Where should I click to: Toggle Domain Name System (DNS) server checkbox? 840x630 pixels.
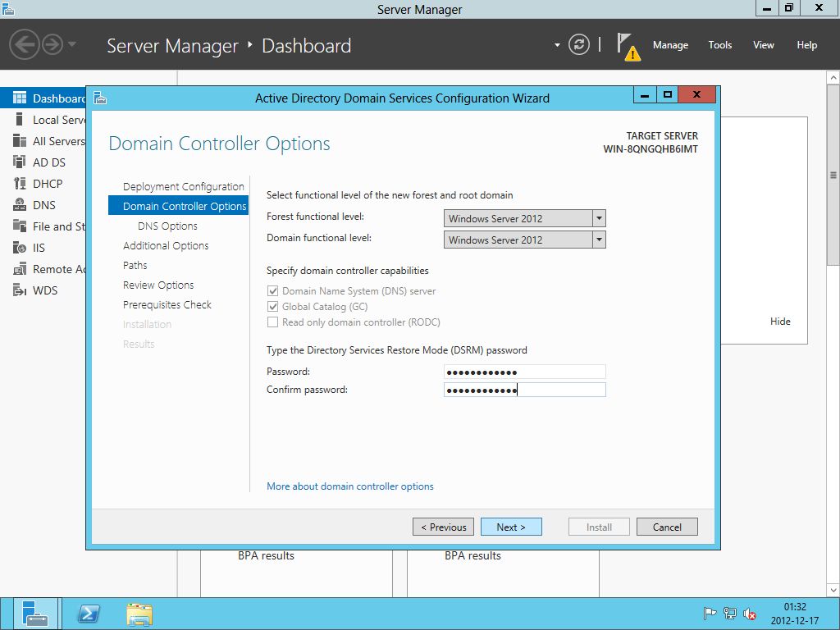[x=272, y=291]
